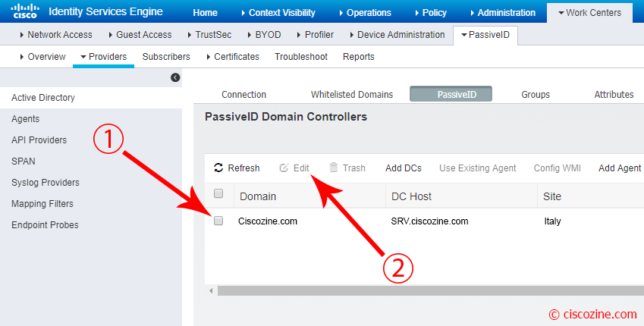Image resolution: width=644 pixels, height=326 pixels.
Task: Open the Troubleshoot section
Action: coord(301,57)
